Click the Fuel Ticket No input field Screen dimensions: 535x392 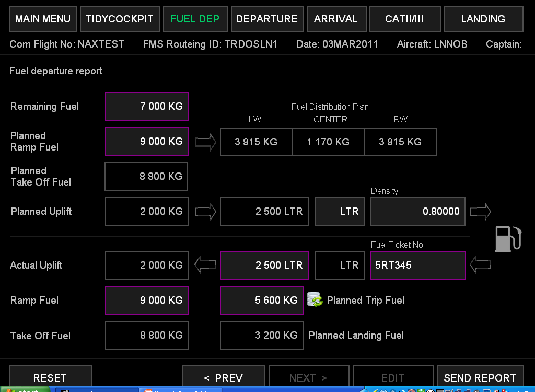tap(417, 265)
